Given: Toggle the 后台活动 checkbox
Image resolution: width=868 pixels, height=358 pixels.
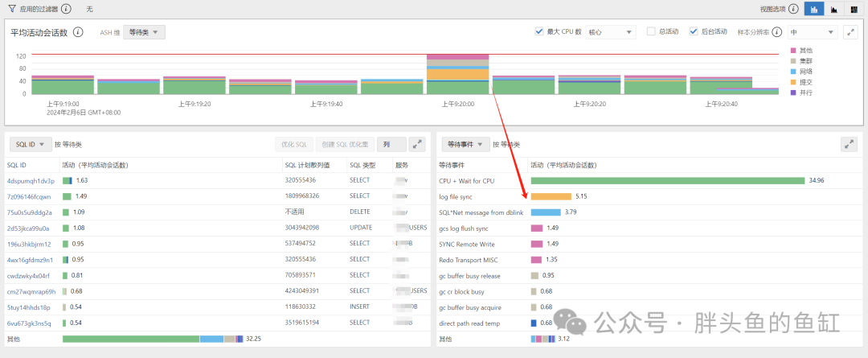Looking at the screenshot, I should [x=694, y=31].
